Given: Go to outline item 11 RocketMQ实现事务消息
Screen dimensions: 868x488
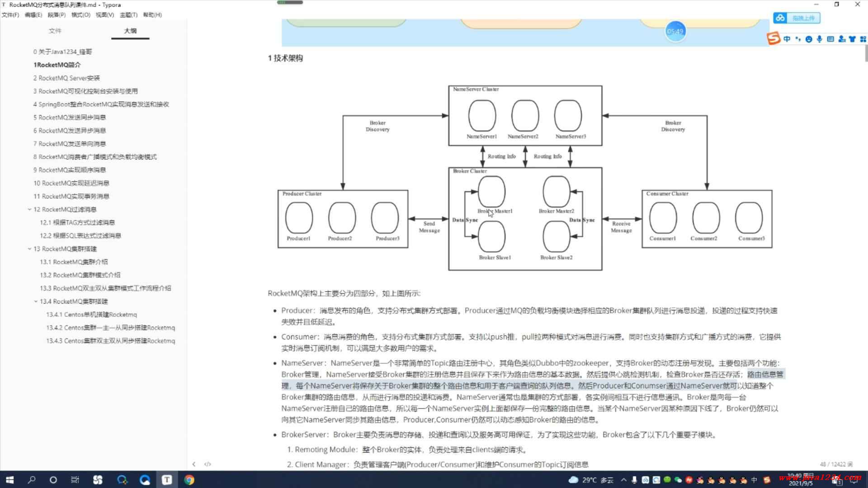Looking at the screenshot, I should click(71, 196).
